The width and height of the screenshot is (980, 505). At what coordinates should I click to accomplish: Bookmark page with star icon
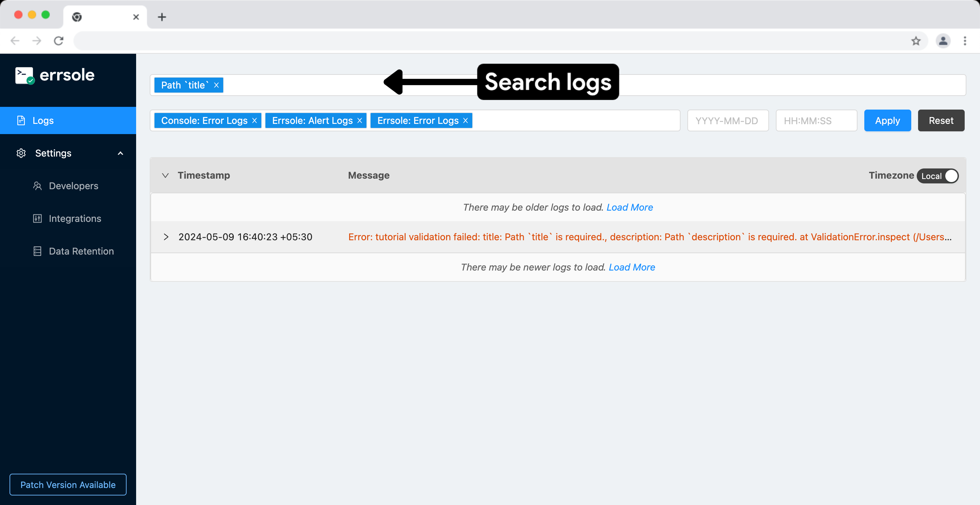point(916,41)
